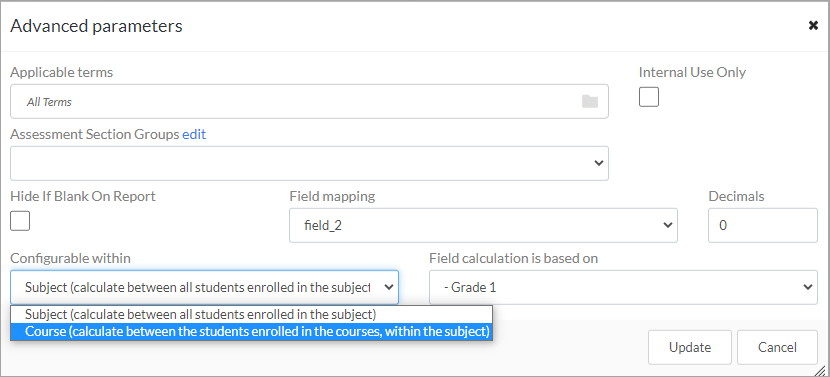This screenshot has width=830, height=377.
Task: Expand the Assessment Section Groups dropdown
Action: 309,163
